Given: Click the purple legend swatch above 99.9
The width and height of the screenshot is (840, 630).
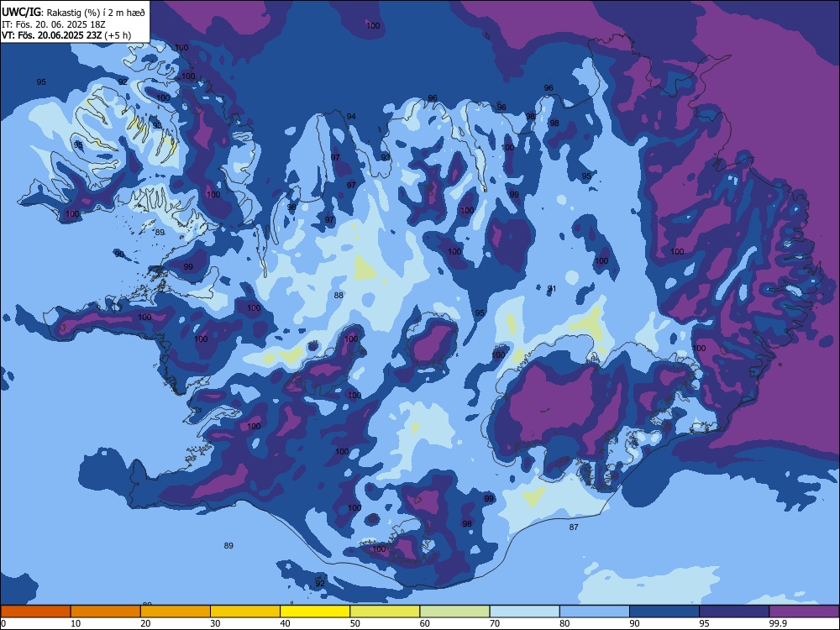Looking at the screenshot, I should coord(804,611).
